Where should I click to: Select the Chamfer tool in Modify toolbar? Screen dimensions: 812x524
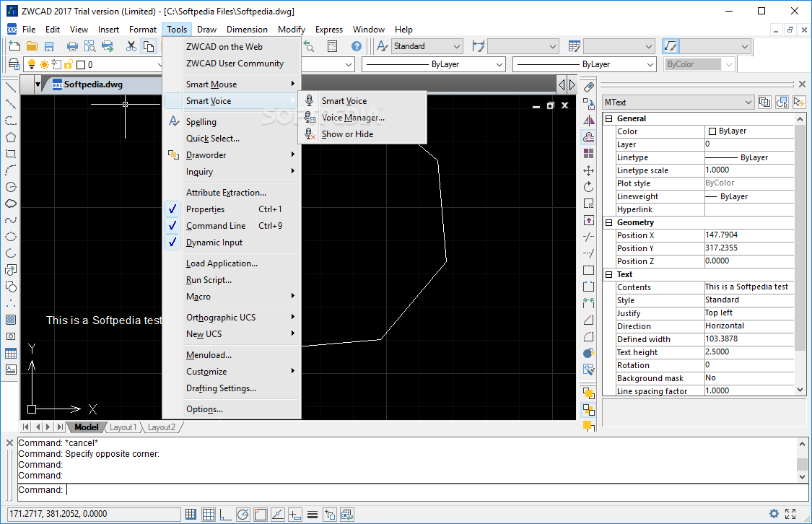pyautogui.click(x=589, y=320)
